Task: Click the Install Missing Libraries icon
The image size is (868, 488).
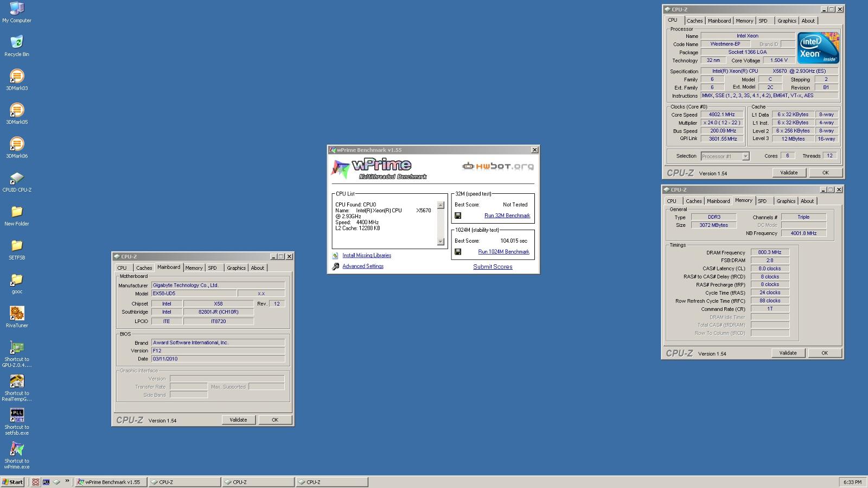Action: [335, 256]
